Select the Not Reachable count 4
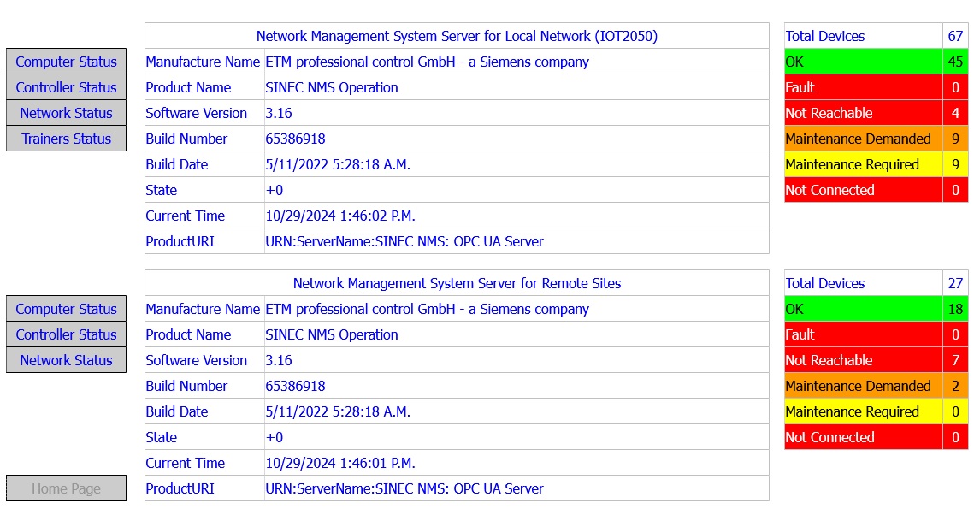The height and width of the screenshot is (509, 980). [955, 113]
